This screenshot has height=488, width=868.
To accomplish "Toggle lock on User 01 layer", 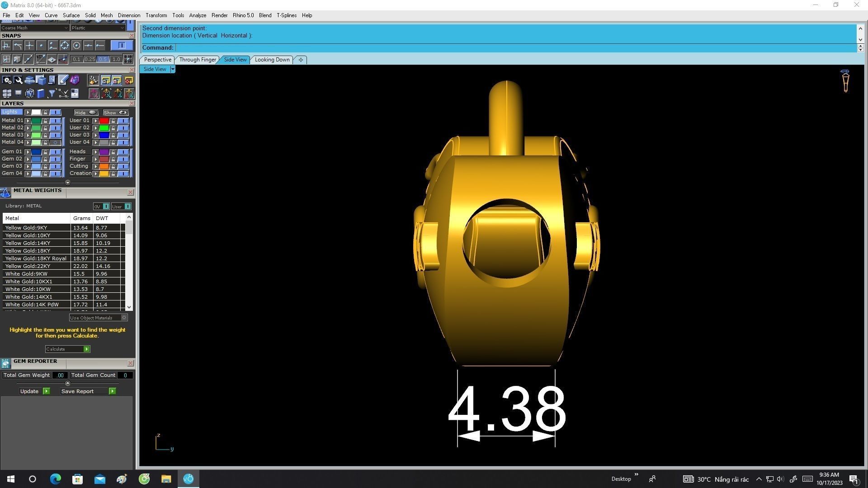I will (x=113, y=121).
